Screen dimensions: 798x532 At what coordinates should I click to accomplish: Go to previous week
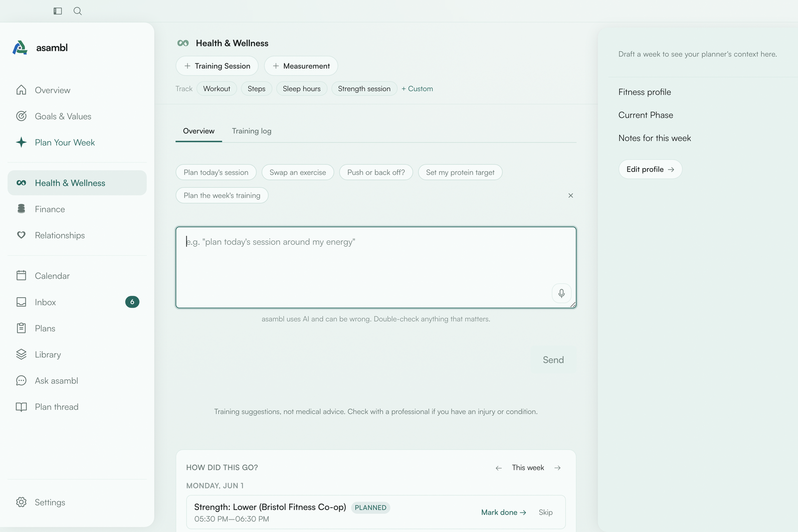coord(499,468)
